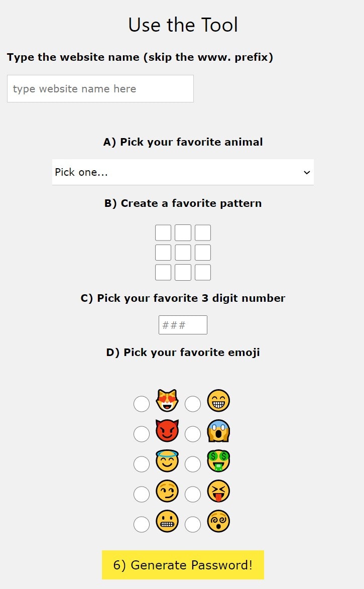Image resolution: width=364 pixels, height=589 pixels.
Task: Click the angel halo emoji
Action: [x=167, y=461]
